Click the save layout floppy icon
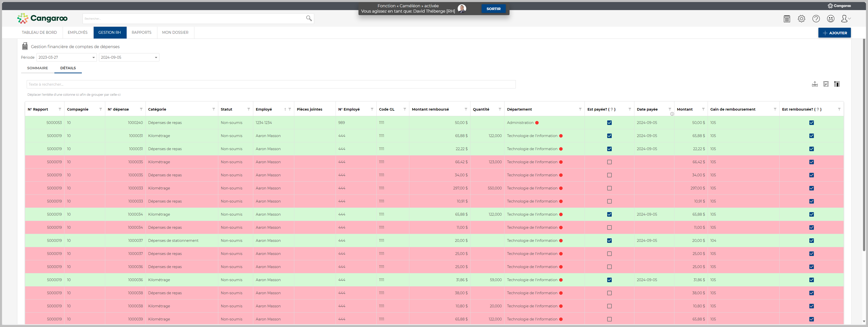This screenshot has height=327, width=868. [x=825, y=84]
